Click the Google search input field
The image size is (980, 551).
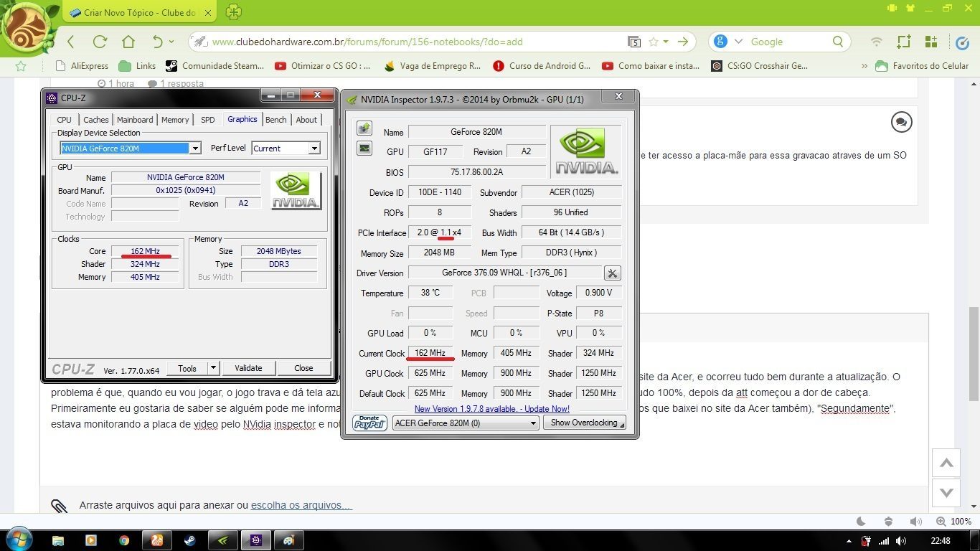tap(789, 42)
